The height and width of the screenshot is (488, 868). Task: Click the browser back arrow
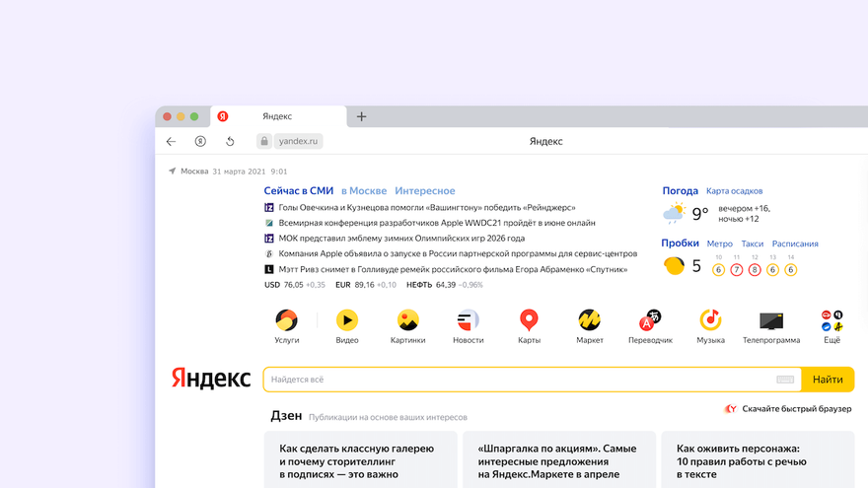(171, 142)
